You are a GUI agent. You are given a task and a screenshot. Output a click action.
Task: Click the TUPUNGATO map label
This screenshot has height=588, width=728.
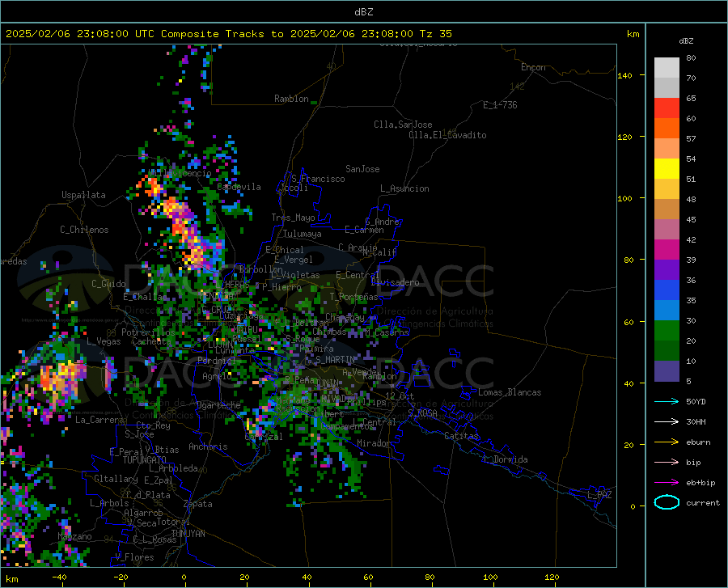(x=145, y=460)
